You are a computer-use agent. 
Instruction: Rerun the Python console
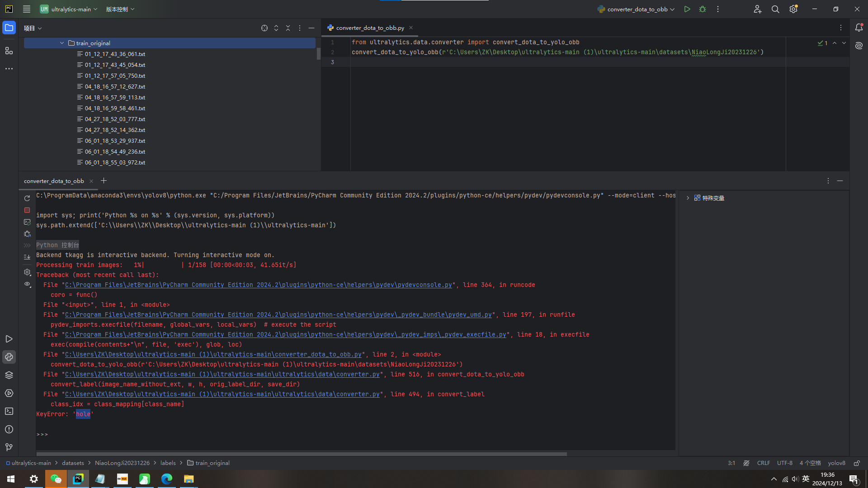pyautogui.click(x=27, y=198)
